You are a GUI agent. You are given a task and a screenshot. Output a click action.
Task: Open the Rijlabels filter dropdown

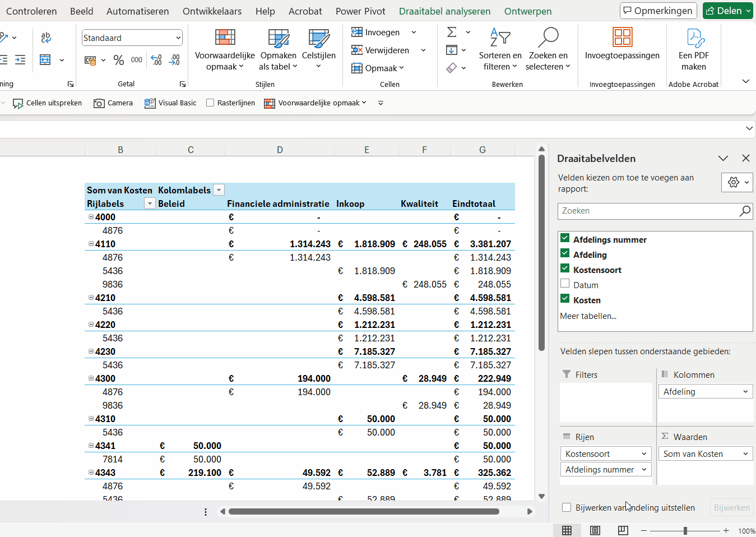pyautogui.click(x=150, y=203)
